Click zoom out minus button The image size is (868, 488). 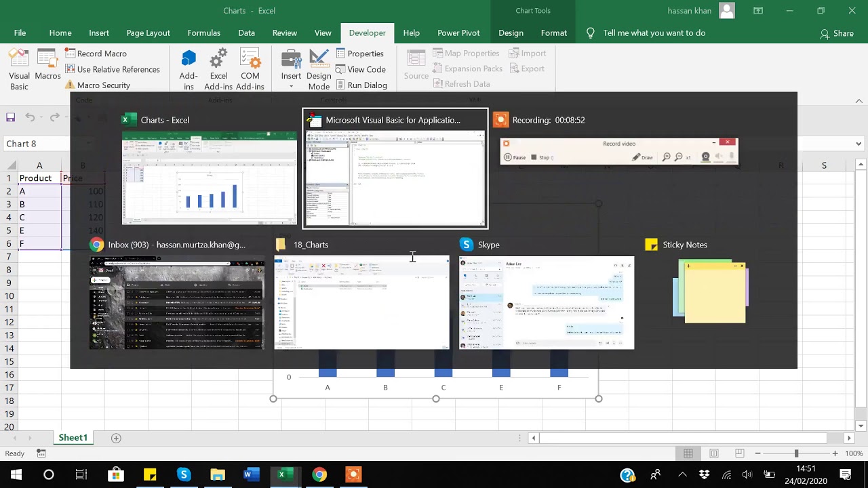[x=758, y=453]
